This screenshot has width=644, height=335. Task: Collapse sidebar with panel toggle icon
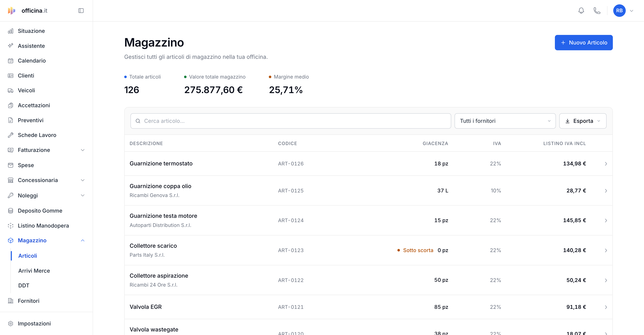[81, 11]
